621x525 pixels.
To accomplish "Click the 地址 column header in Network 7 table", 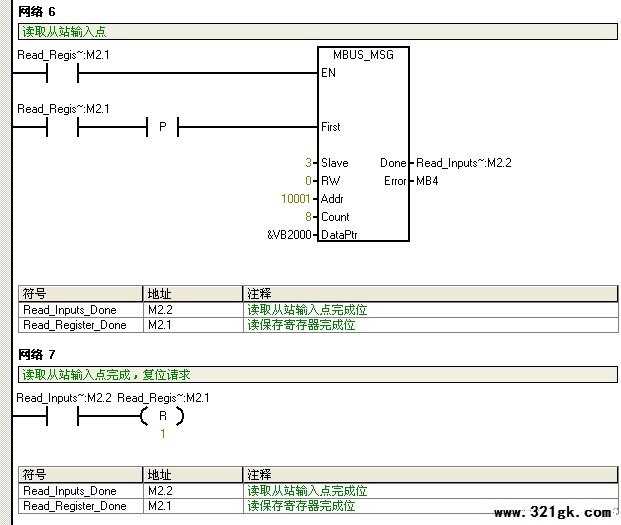I will point(193,475).
